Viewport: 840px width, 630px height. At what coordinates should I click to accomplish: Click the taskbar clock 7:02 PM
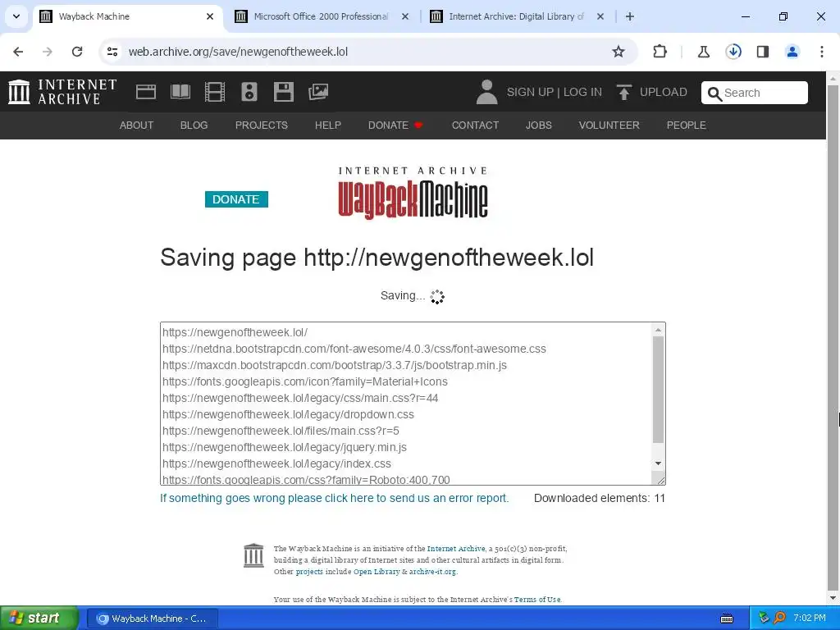point(810,618)
